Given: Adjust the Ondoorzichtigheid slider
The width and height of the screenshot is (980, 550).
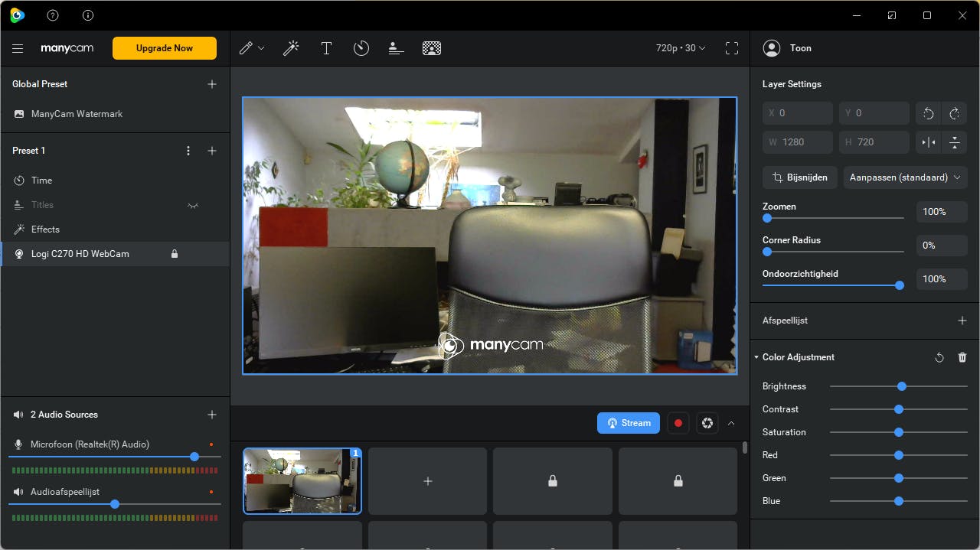Looking at the screenshot, I should (833, 285).
